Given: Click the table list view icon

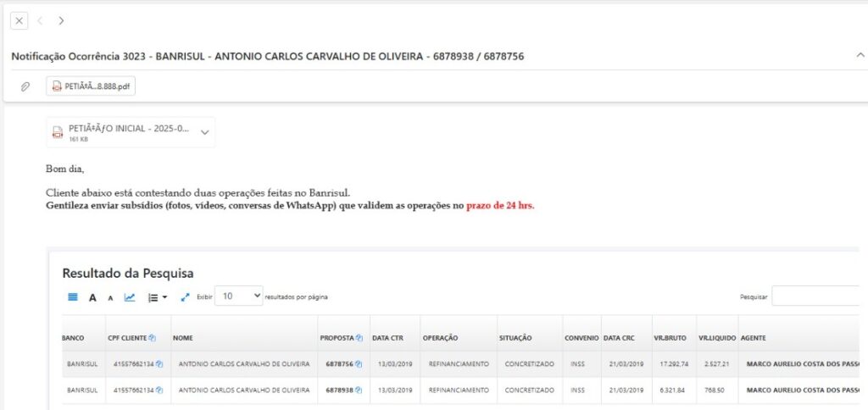Looking at the screenshot, I should coord(73,297).
